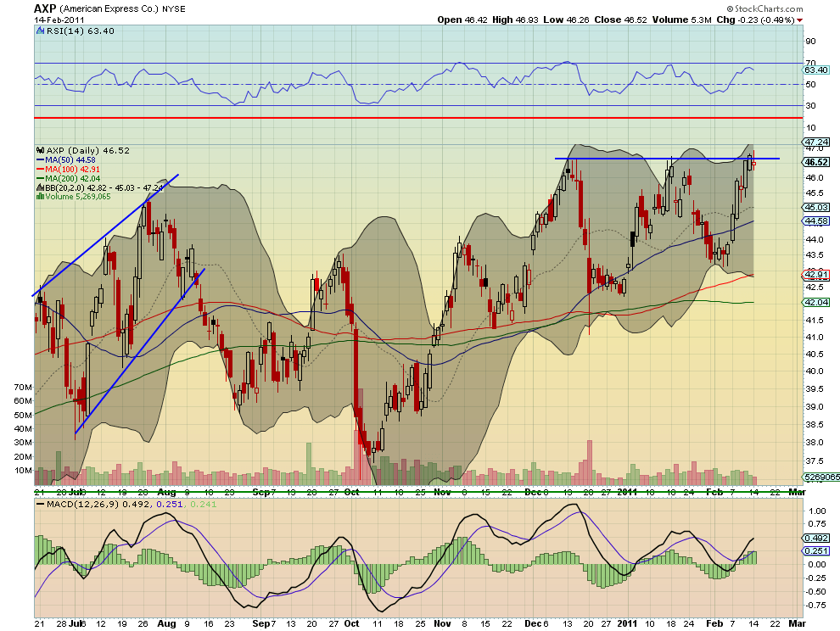Screen dimensions: 840x631
Task: Click the StockCharts.com credit link
Action: (x=765, y=8)
